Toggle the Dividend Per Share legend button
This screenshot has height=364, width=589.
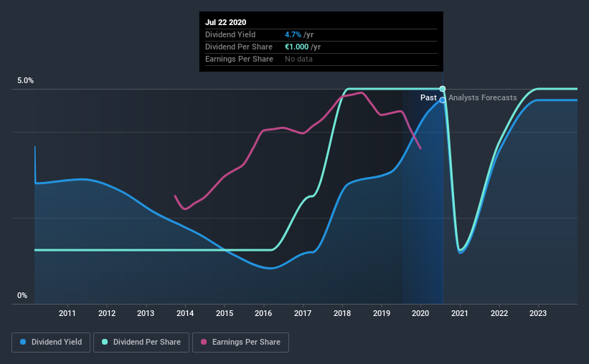(x=141, y=343)
